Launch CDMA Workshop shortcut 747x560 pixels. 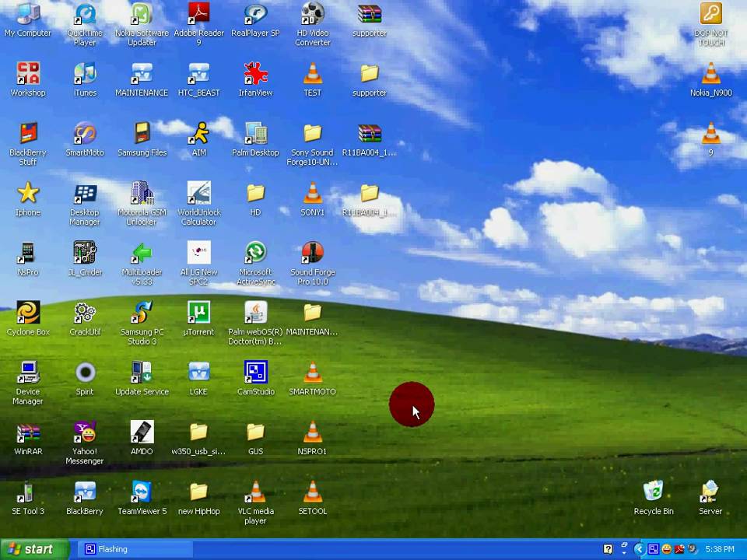(28, 73)
